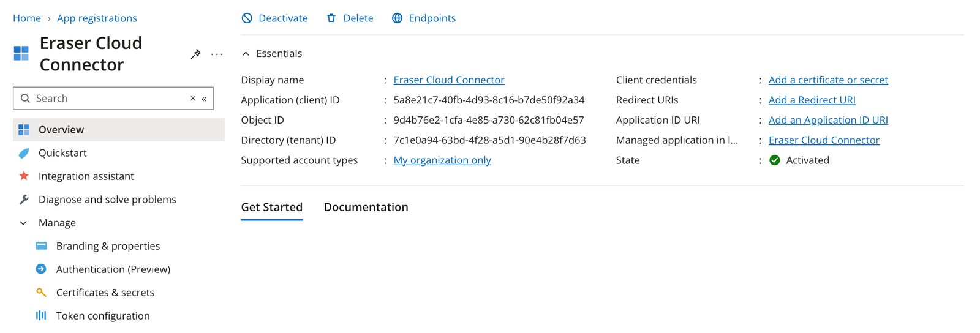Open managed application Eraser Cloud Connector link
The width and height of the screenshot is (980, 333).
(x=824, y=140)
